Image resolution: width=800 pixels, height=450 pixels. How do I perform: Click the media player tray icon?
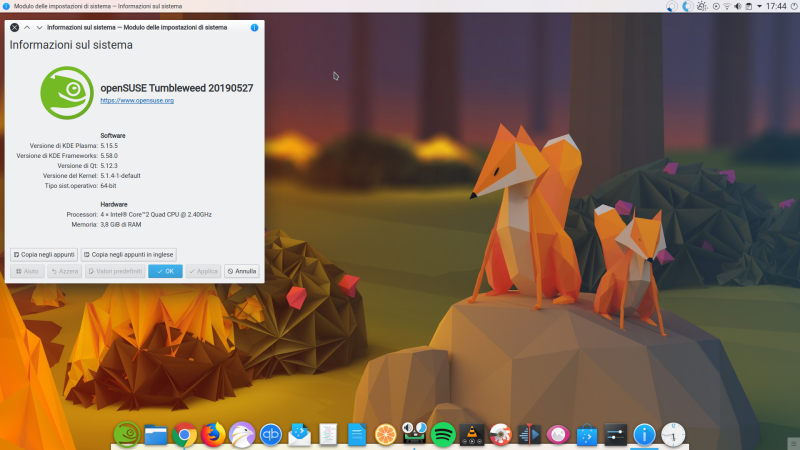[x=716, y=6]
